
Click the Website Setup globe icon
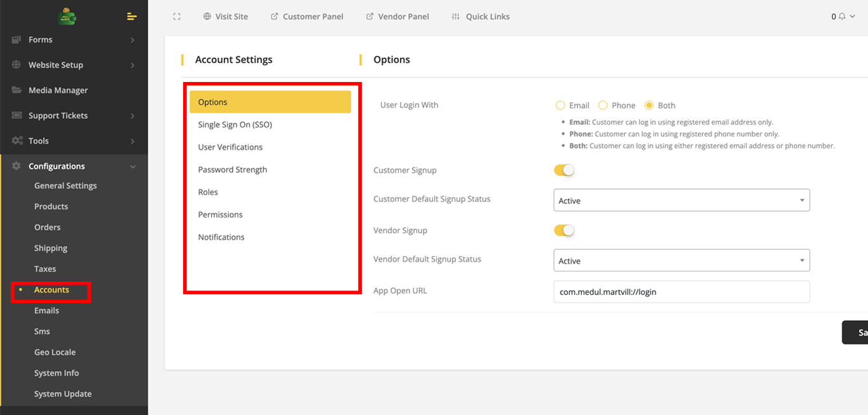click(17, 65)
